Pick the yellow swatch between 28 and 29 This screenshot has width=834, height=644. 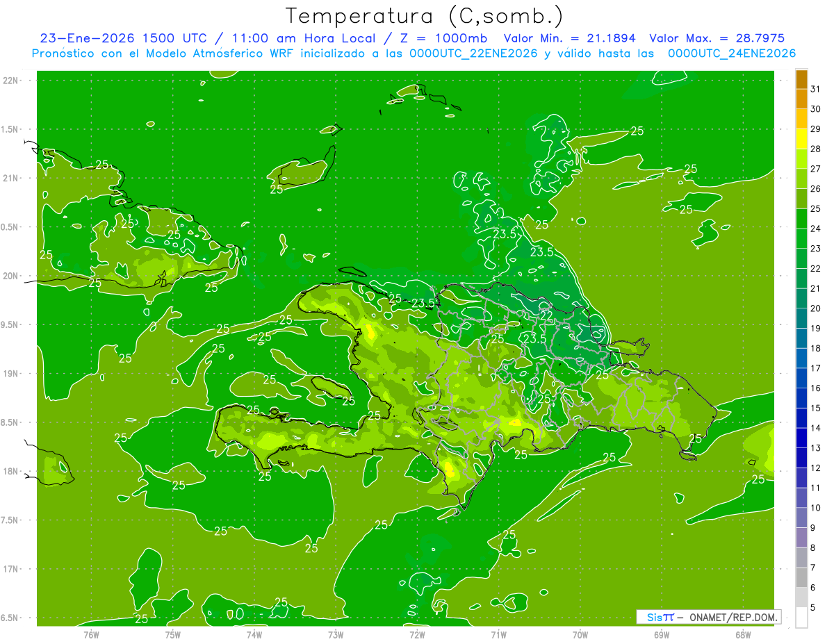pos(801,139)
